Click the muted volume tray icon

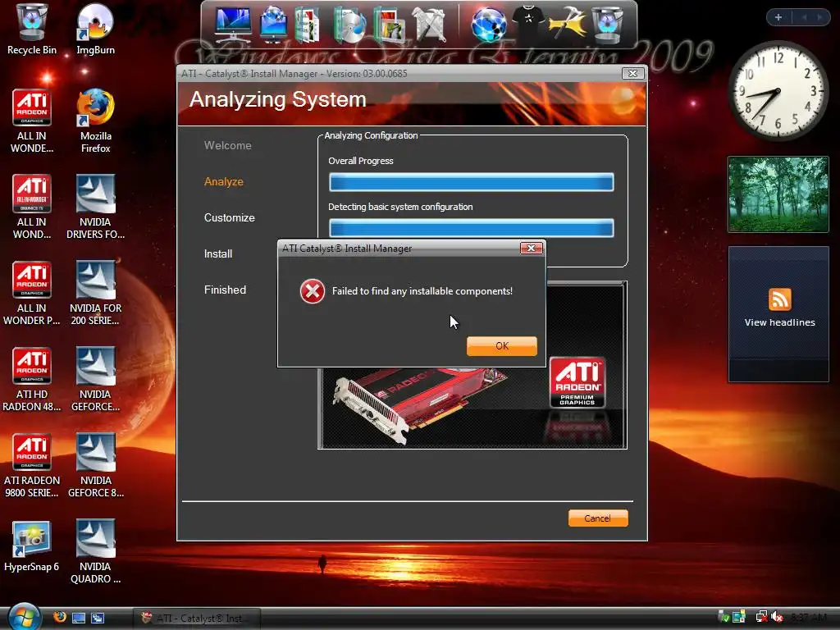click(777, 617)
